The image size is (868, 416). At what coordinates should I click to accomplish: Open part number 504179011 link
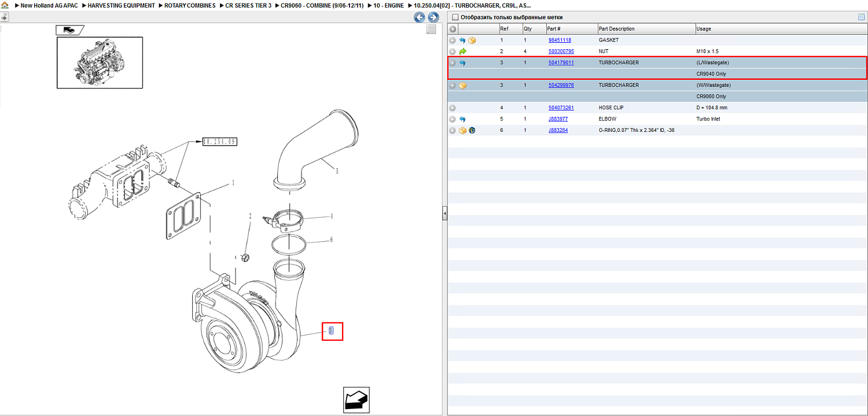click(x=561, y=62)
